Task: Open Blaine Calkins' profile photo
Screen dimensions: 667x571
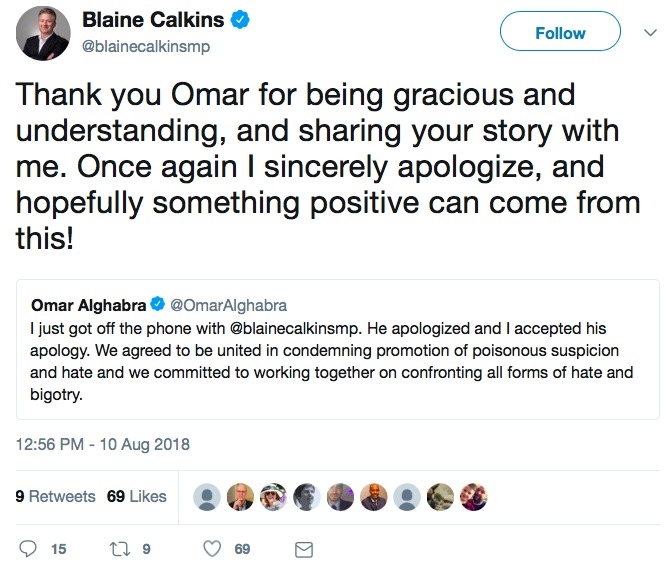Action: click(43, 33)
